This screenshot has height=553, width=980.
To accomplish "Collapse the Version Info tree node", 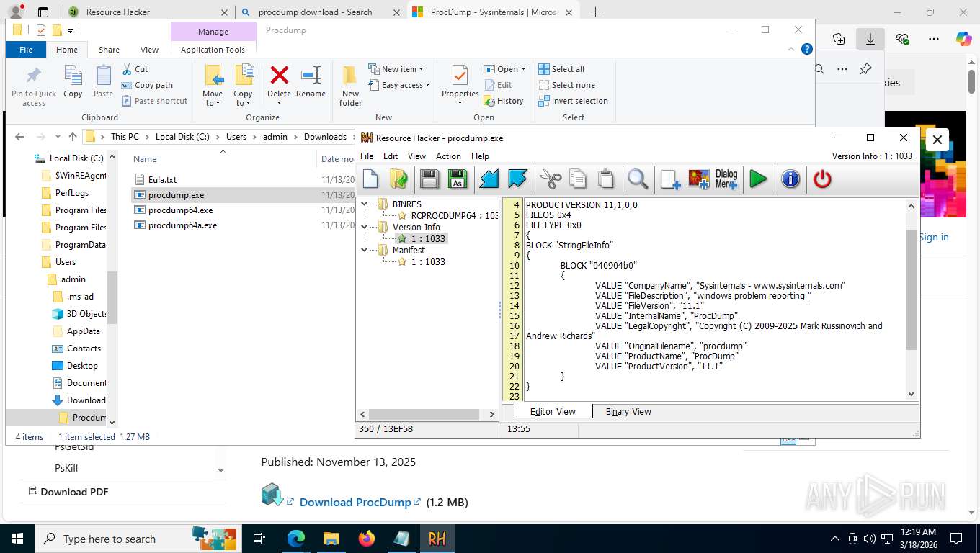I will pyautogui.click(x=365, y=227).
